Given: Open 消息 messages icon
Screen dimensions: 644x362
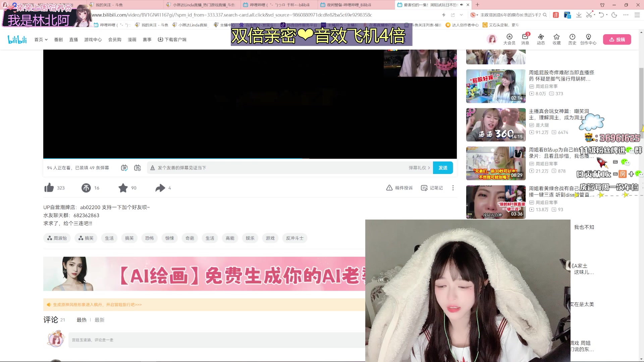Looking at the screenshot, I should (x=525, y=39).
